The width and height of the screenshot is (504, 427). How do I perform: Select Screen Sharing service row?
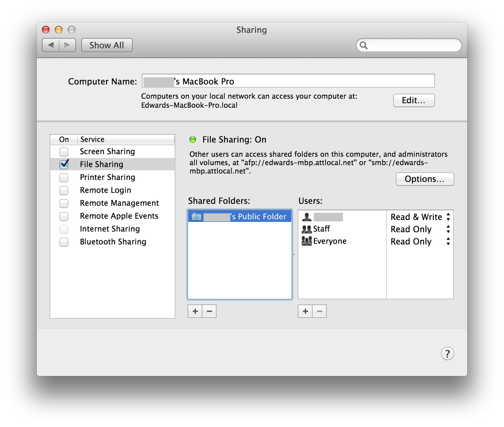(112, 152)
